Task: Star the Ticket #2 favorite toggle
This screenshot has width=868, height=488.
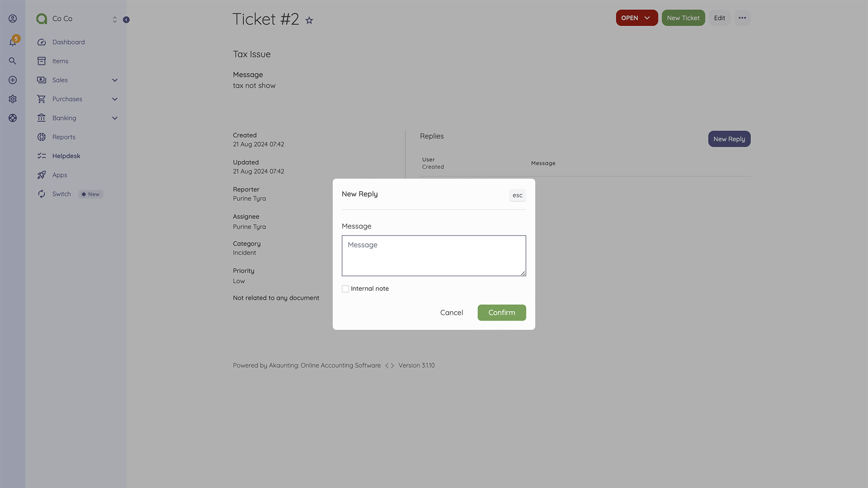Action: point(309,20)
